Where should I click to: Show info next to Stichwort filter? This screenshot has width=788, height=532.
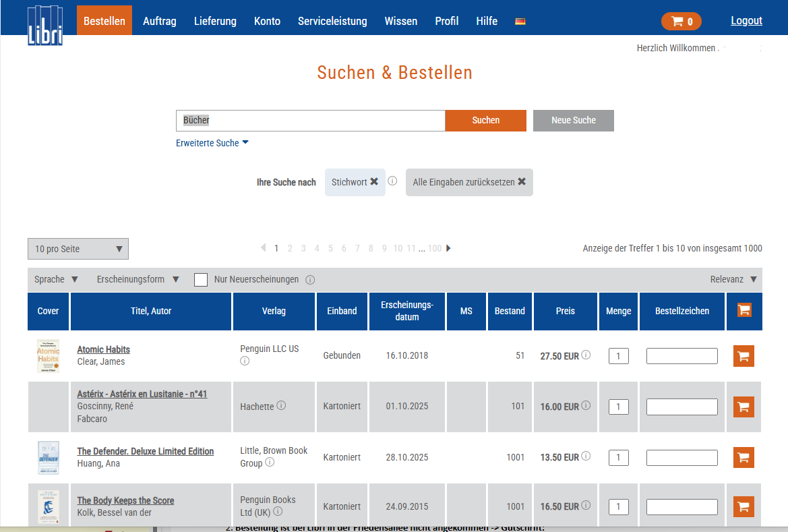pos(392,181)
